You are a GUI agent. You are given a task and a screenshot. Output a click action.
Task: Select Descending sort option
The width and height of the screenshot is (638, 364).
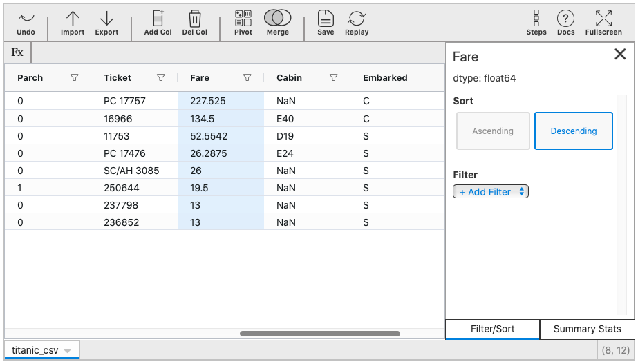click(x=573, y=131)
